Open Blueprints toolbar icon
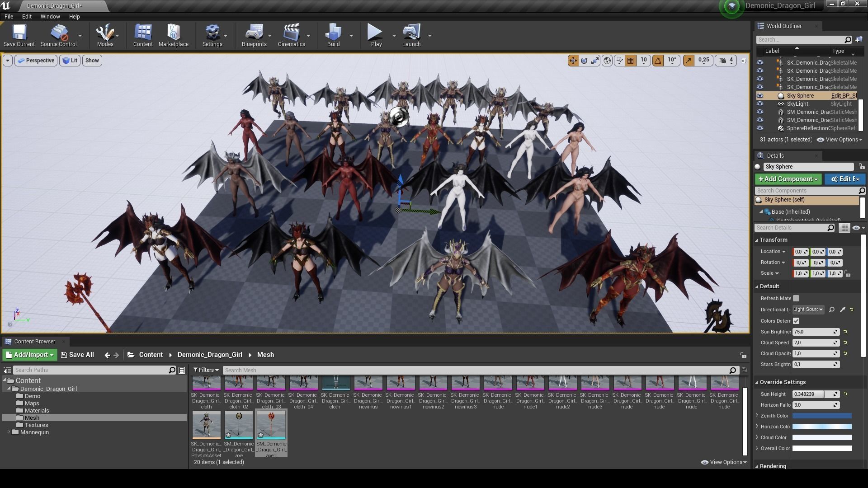Image resolution: width=868 pixels, height=488 pixels. (254, 35)
